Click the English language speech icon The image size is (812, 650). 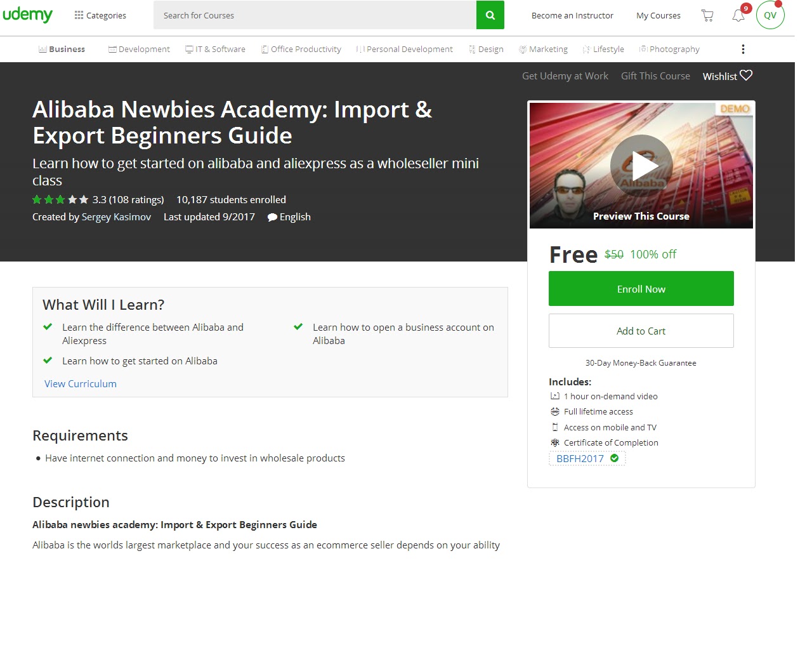[272, 217]
